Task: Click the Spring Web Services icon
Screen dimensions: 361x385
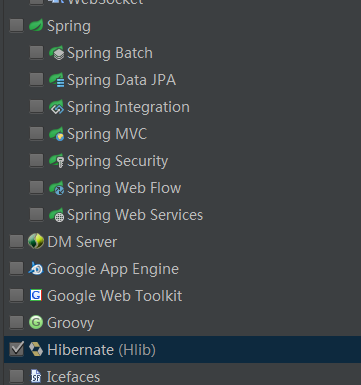Action: click(56, 215)
